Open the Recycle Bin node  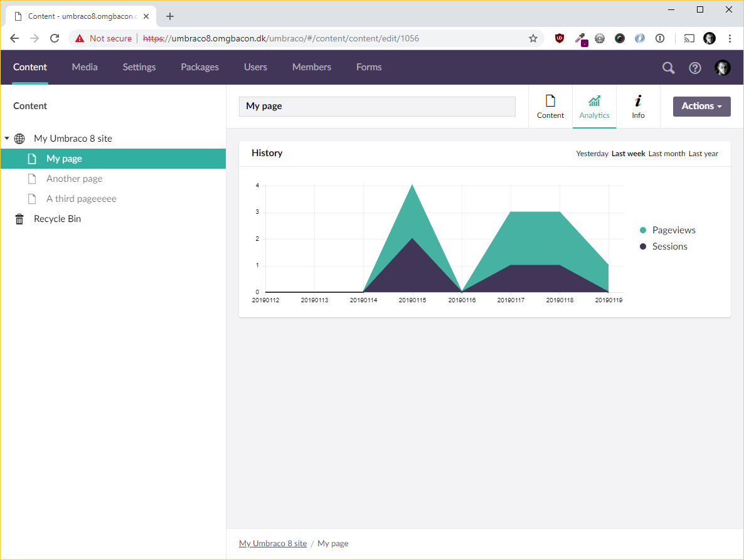58,219
